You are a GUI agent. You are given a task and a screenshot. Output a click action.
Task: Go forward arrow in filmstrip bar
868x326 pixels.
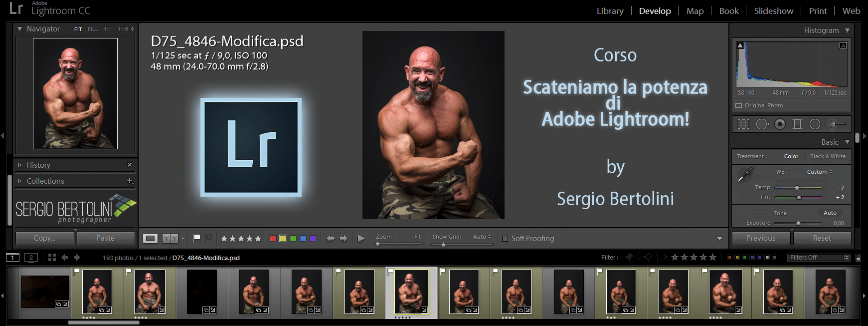77,258
